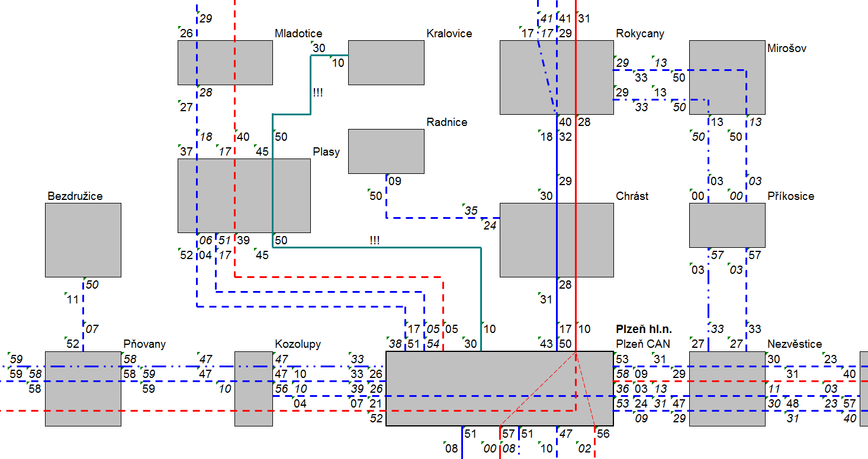The image size is (868, 459).
Task: Click the bold 'Plzeň hl.n.' label
Action: pyautogui.click(x=644, y=329)
